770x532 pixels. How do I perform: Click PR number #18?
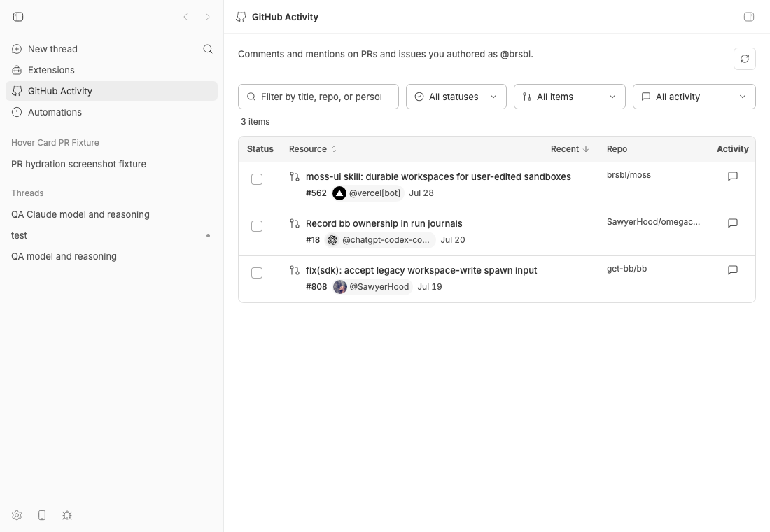pyautogui.click(x=312, y=239)
